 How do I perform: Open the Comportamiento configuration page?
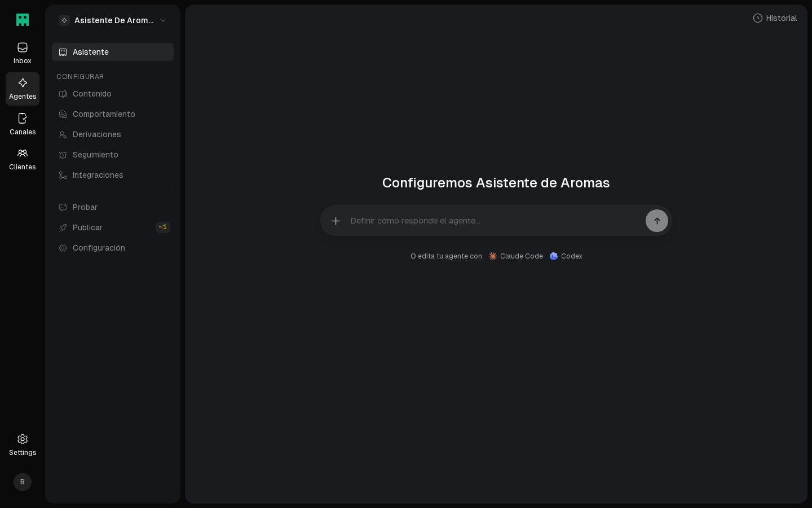click(x=113, y=114)
